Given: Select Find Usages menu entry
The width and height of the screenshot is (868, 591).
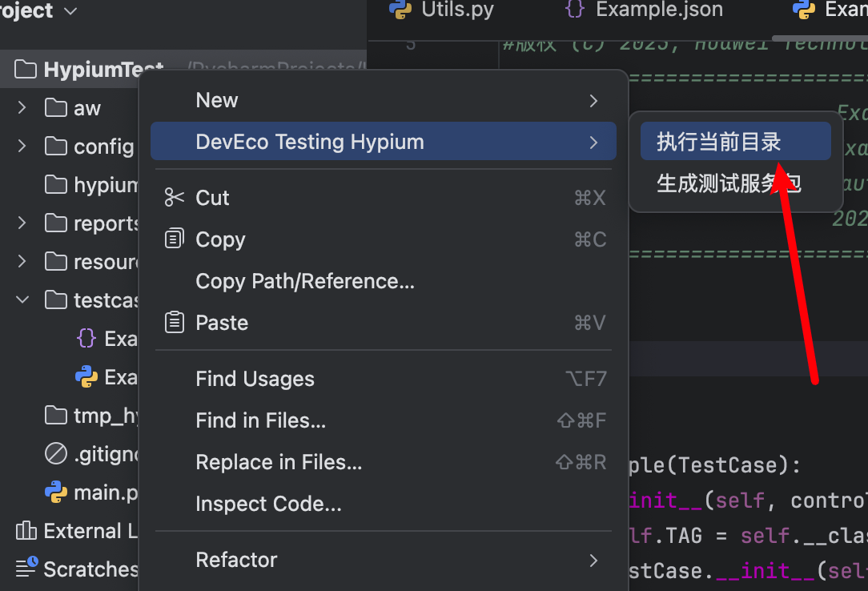Looking at the screenshot, I should (x=255, y=379).
